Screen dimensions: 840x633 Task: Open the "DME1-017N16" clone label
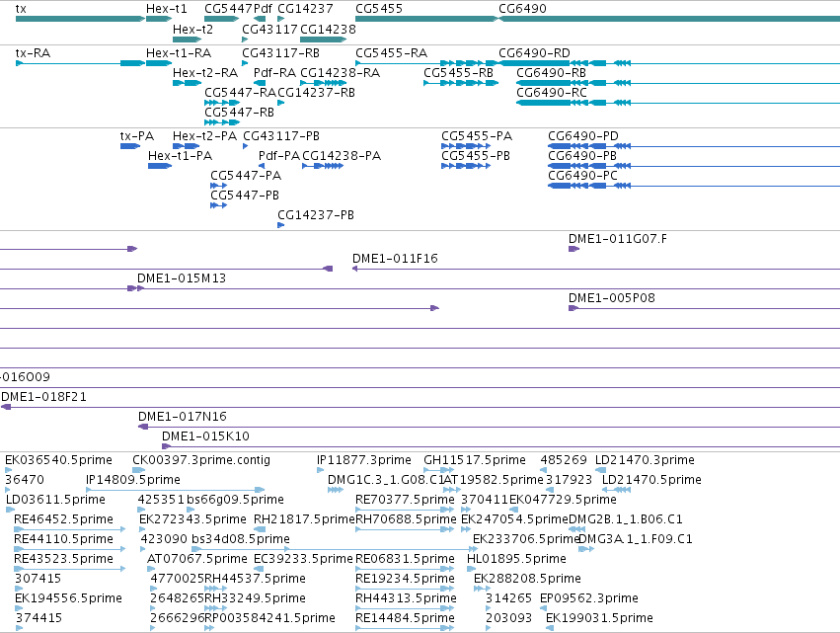coord(183,417)
